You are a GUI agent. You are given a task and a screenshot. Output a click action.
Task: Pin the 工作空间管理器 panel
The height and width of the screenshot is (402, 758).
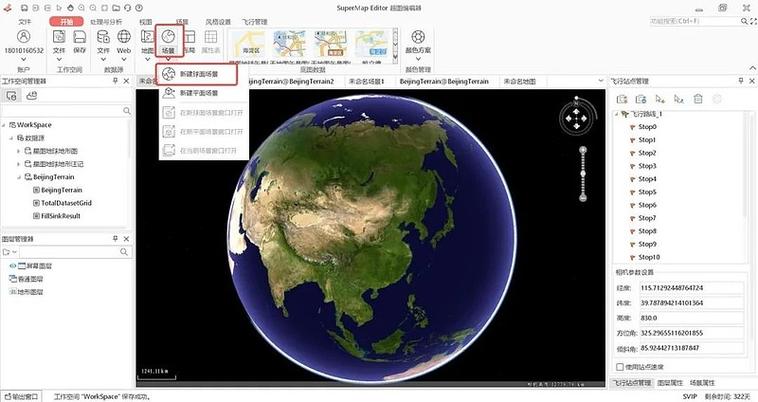click(x=115, y=81)
